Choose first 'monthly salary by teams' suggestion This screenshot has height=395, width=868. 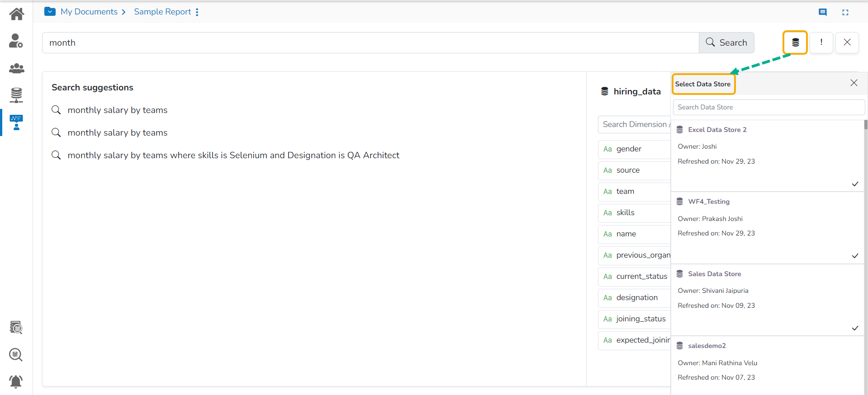[117, 110]
